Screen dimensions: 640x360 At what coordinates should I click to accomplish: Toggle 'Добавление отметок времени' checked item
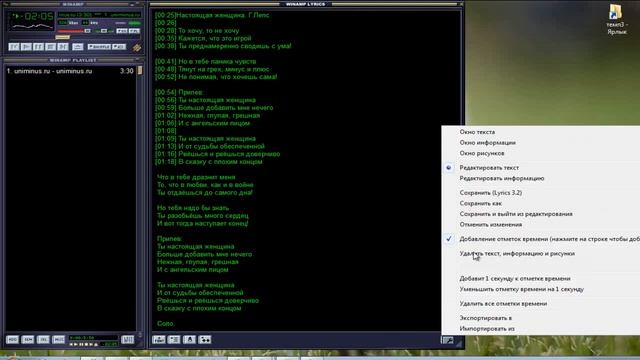tap(549, 239)
